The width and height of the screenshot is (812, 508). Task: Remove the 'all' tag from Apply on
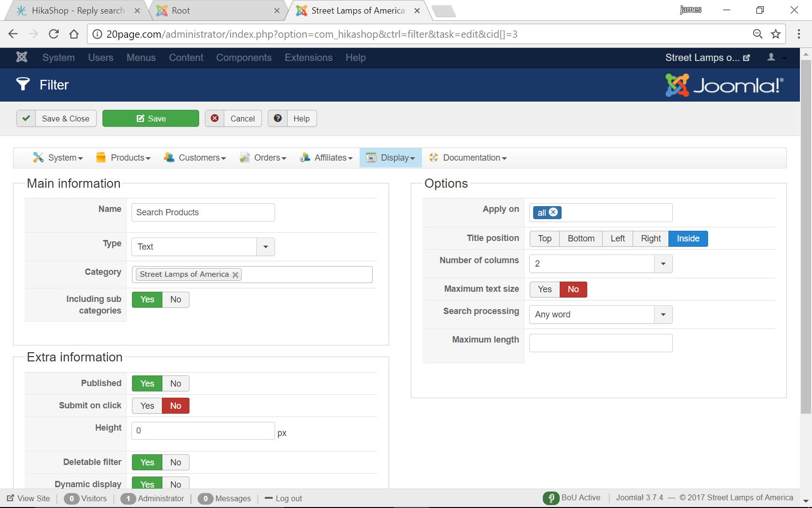coord(553,212)
